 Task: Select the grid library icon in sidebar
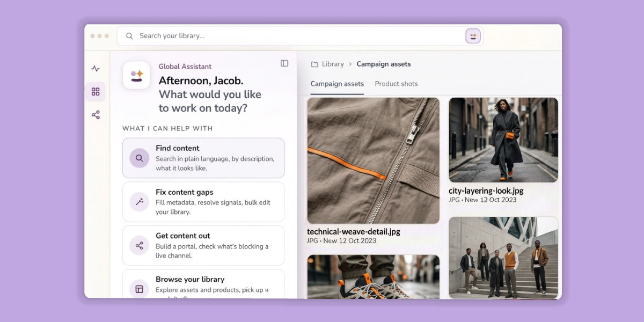click(96, 92)
